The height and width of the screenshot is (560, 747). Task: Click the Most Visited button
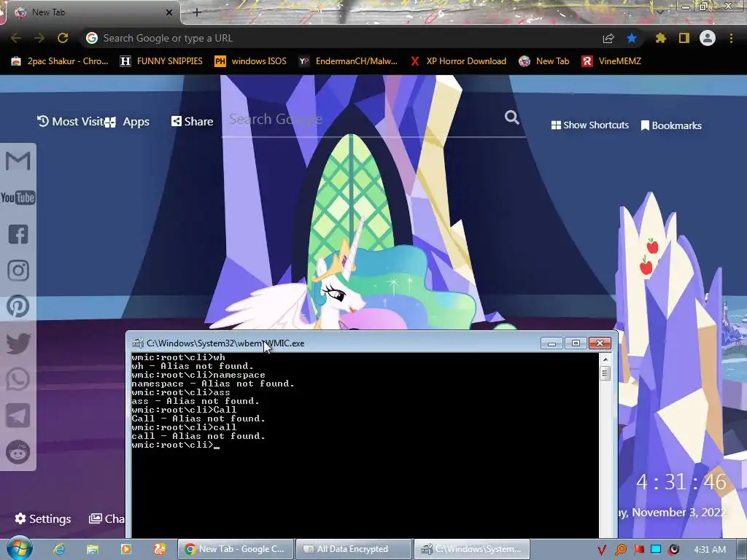[71, 122]
